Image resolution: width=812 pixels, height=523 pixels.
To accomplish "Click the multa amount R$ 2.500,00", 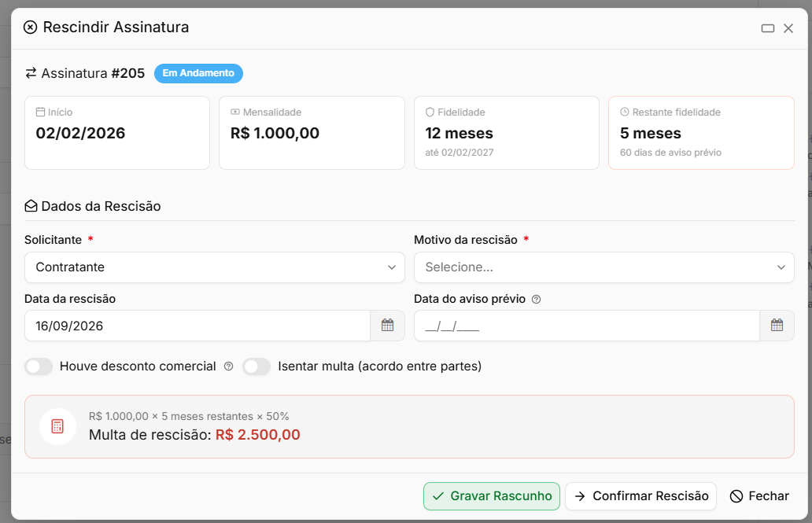I will [258, 434].
